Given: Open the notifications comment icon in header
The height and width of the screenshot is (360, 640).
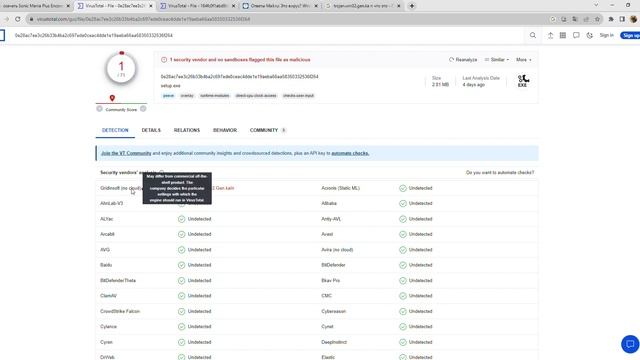Looking at the screenshot, I should pos(576,36).
